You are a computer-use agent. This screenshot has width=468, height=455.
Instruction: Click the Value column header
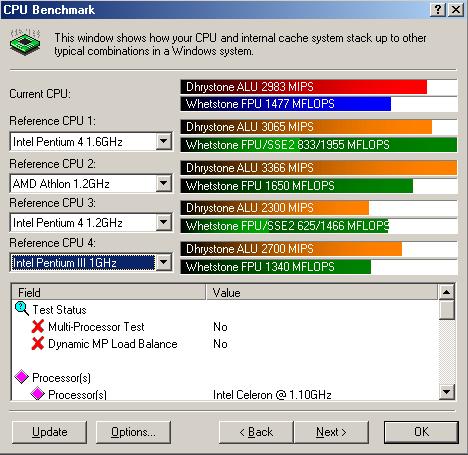tap(322, 292)
